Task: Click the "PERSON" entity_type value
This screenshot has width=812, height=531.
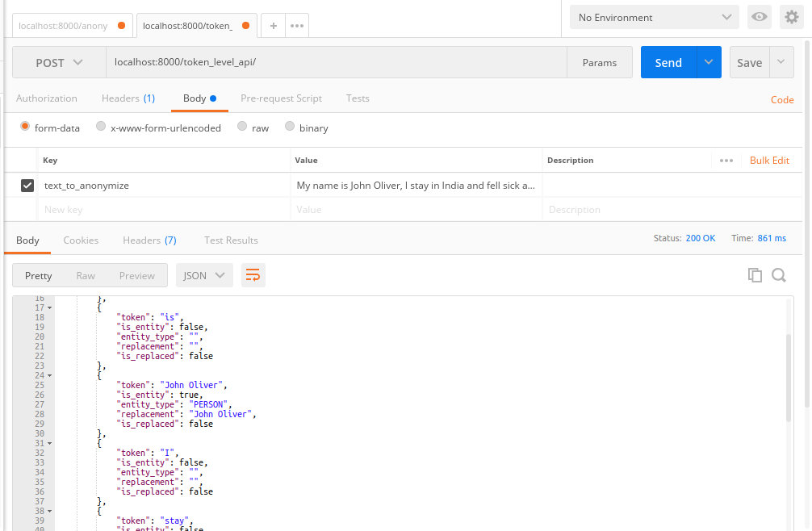Action: click(x=209, y=404)
